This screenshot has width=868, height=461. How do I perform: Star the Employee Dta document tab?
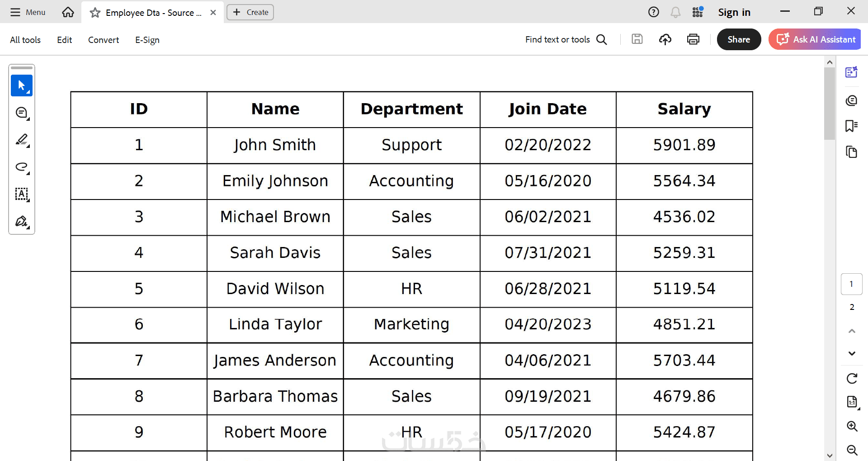click(x=95, y=13)
